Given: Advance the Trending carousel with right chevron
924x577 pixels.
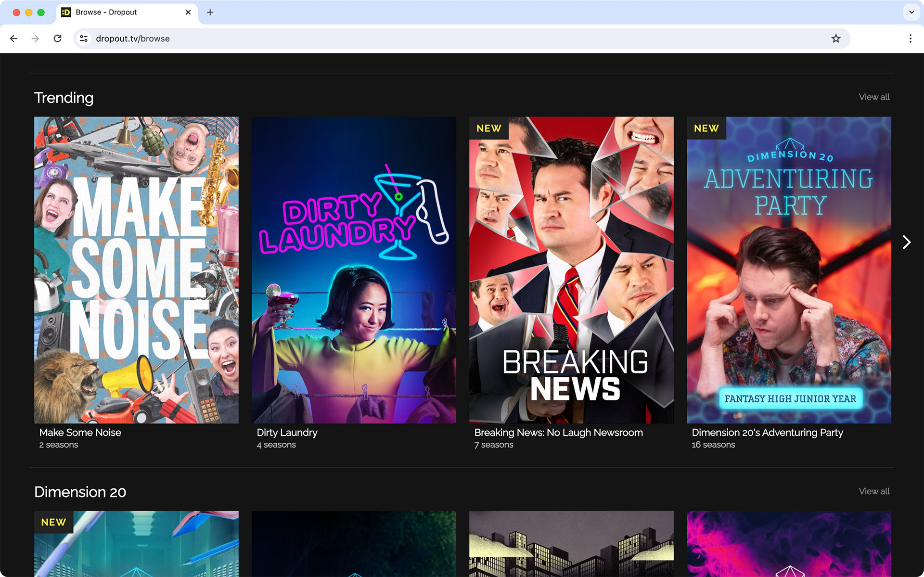Looking at the screenshot, I should coord(907,242).
